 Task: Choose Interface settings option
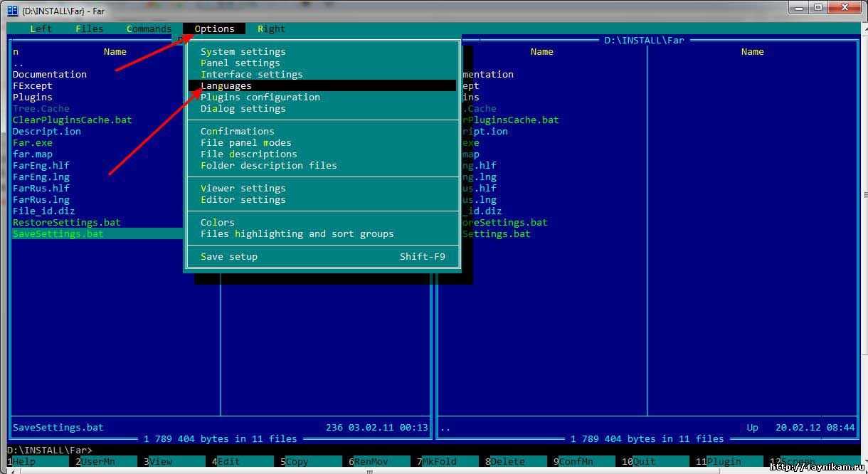click(x=251, y=75)
